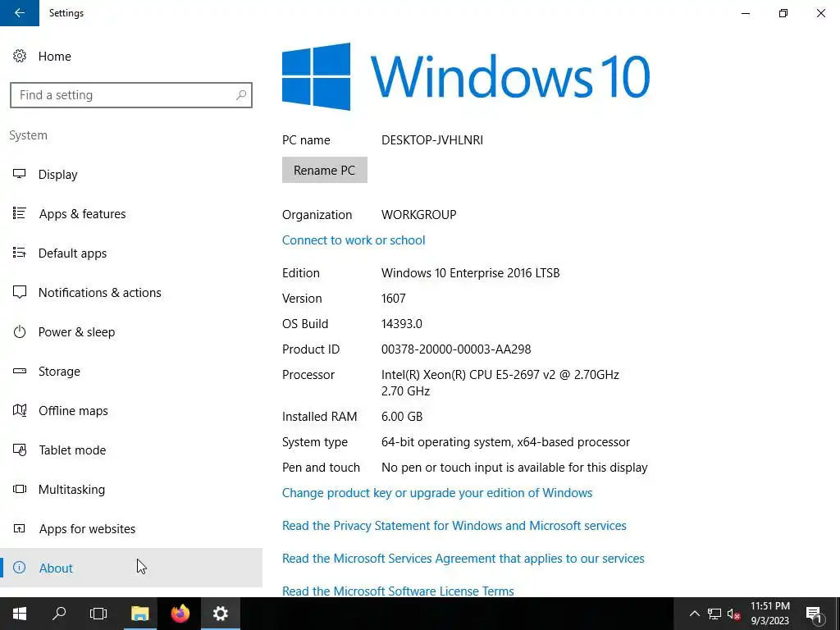Open the Privacy Statement link
The image size is (840, 630).
pyautogui.click(x=454, y=526)
